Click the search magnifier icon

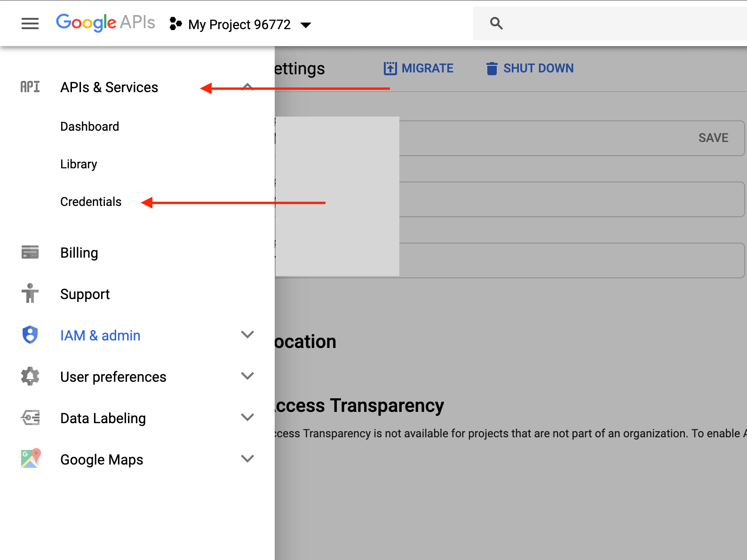(496, 24)
